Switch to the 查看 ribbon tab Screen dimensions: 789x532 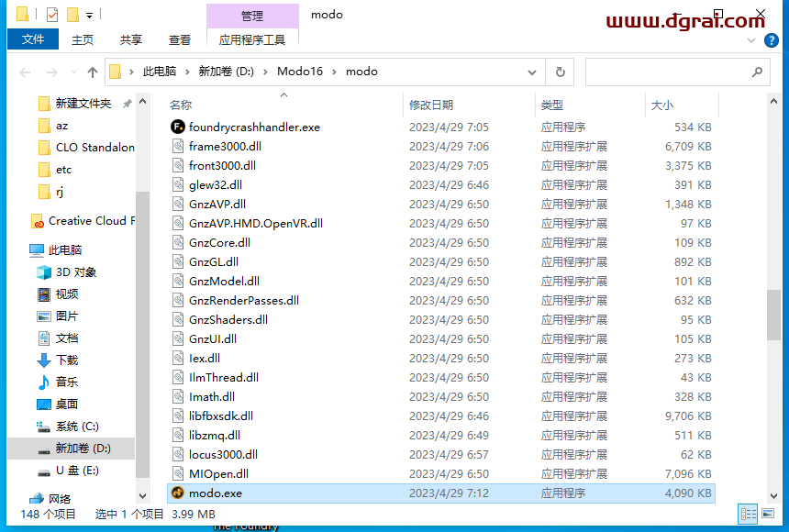pos(180,39)
